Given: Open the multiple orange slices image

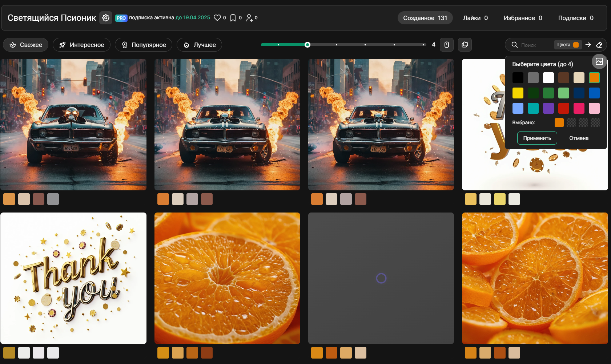Looking at the screenshot, I should tap(535, 278).
